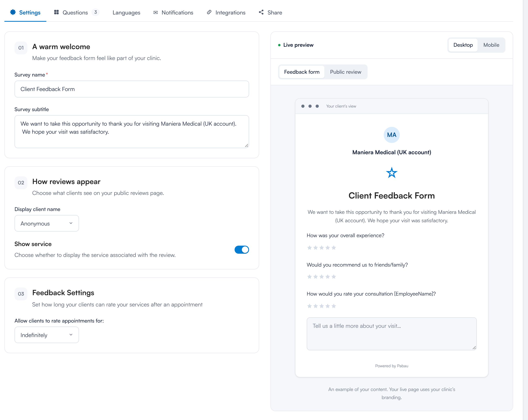Click the 'Your client's view' label

point(341,106)
